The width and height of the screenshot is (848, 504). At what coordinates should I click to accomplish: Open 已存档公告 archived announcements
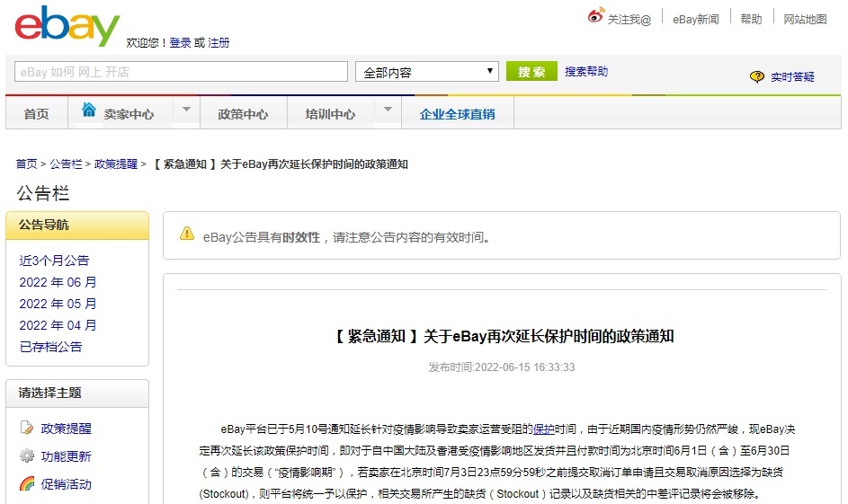coord(51,347)
